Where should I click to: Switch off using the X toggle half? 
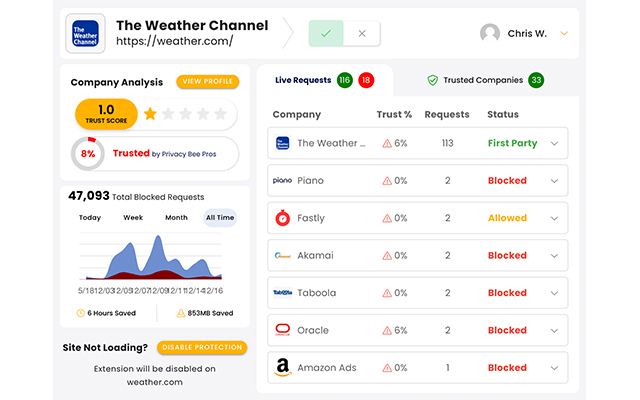[362, 33]
